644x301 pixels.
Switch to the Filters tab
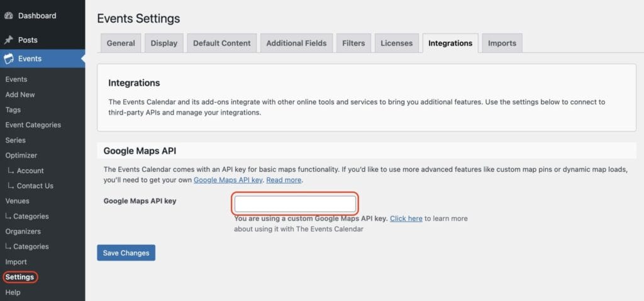tap(353, 43)
